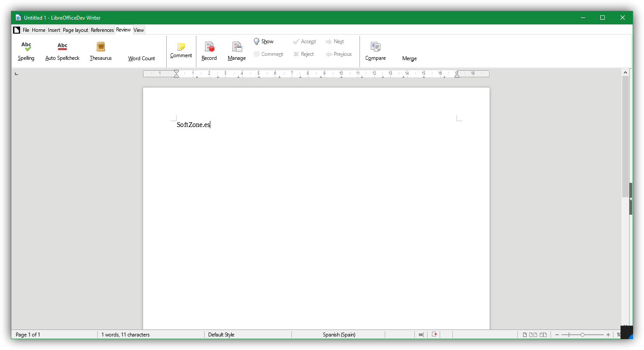The image size is (644, 350).
Task: Click the document icon left of File tab
Action: click(x=17, y=30)
